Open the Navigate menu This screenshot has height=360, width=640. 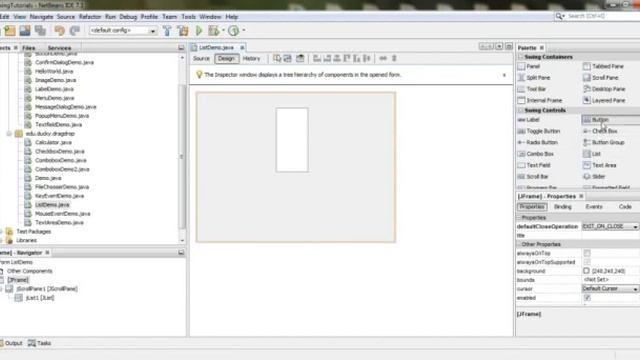point(41,17)
